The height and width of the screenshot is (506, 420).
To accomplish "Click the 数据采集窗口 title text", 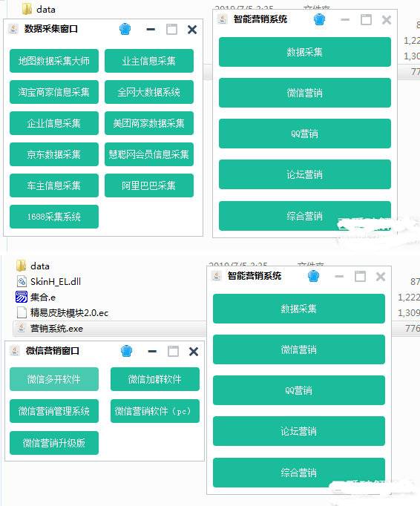I will (51, 29).
